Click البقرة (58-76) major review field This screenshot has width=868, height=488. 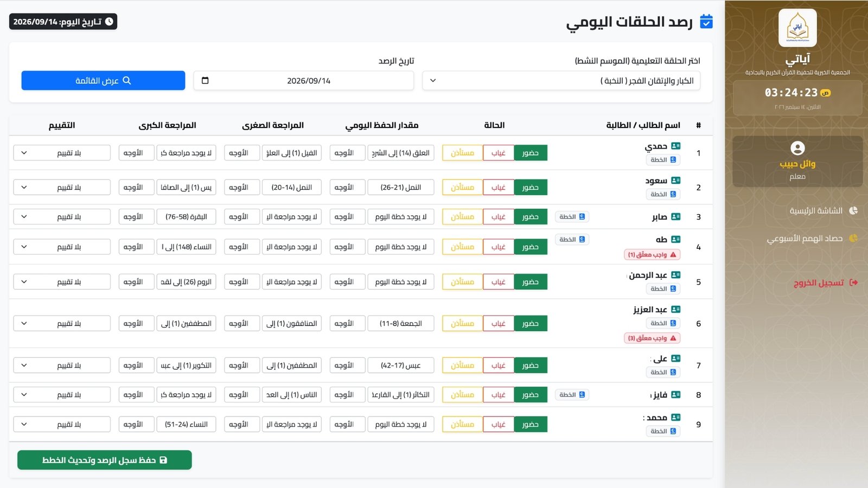coord(186,217)
